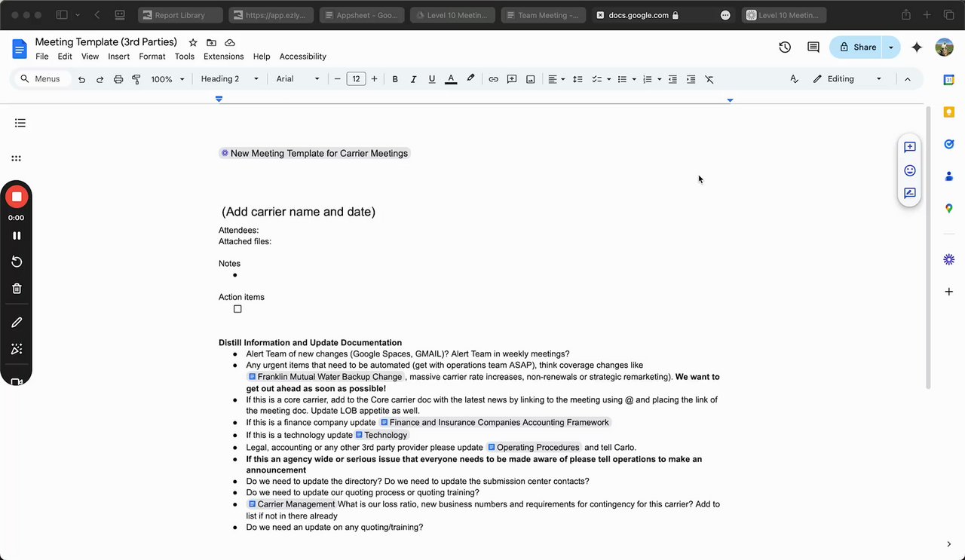Image resolution: width=965 pixels, height=560 pixels.
Task: Open the highlight color picker
Action: pos(470,79)
